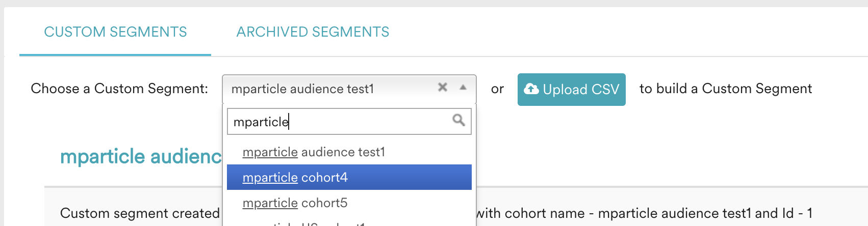Click the cohort name and Id text
868x226 pixels.
[x=645, y=213]
